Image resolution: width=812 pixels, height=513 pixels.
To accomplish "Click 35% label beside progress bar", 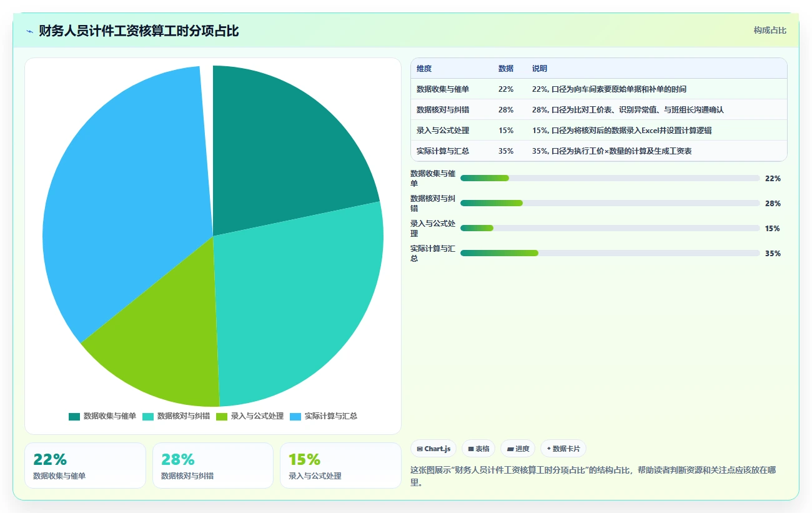I will (x=773, y=254).
